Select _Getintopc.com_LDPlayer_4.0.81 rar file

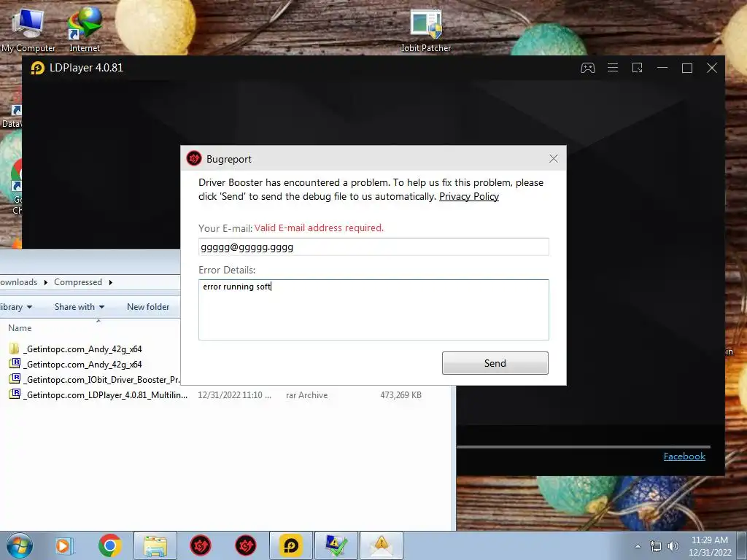pyautogui.click(x=98, y=394)
